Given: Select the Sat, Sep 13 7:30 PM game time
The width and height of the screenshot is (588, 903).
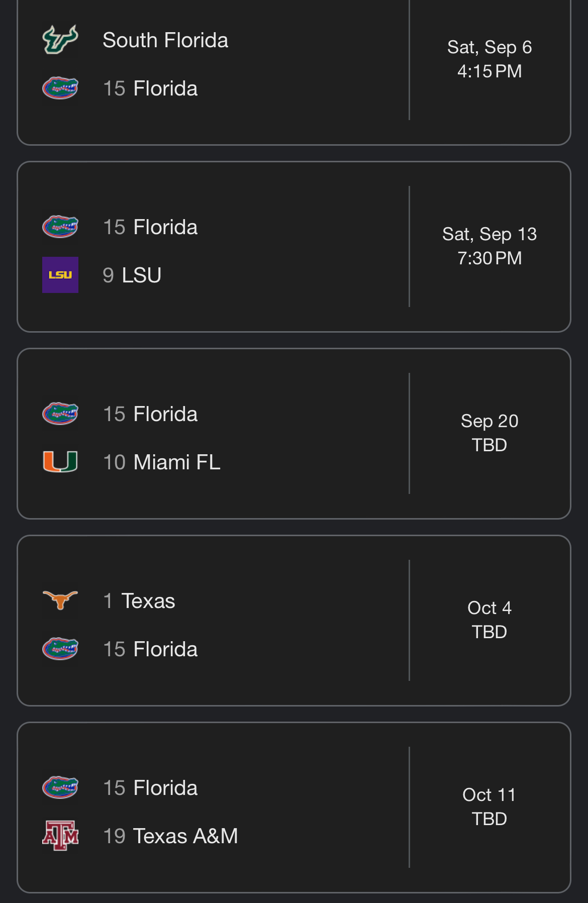Looking at the screenshot, I should click(x=489, y=246).
